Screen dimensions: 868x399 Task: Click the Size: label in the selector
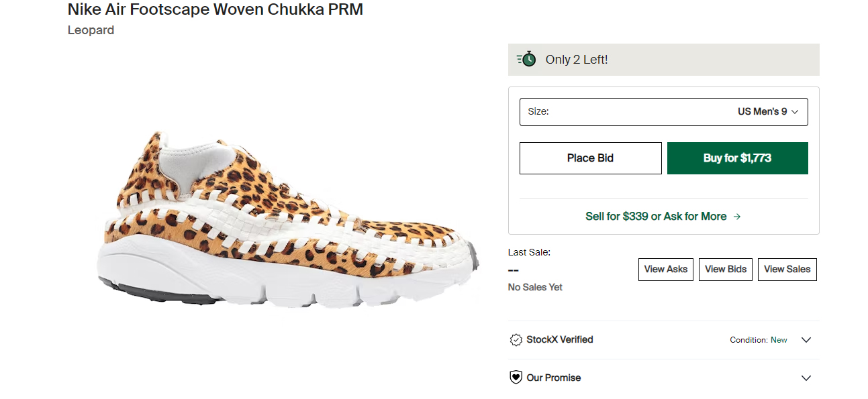(x=538, y=112)
